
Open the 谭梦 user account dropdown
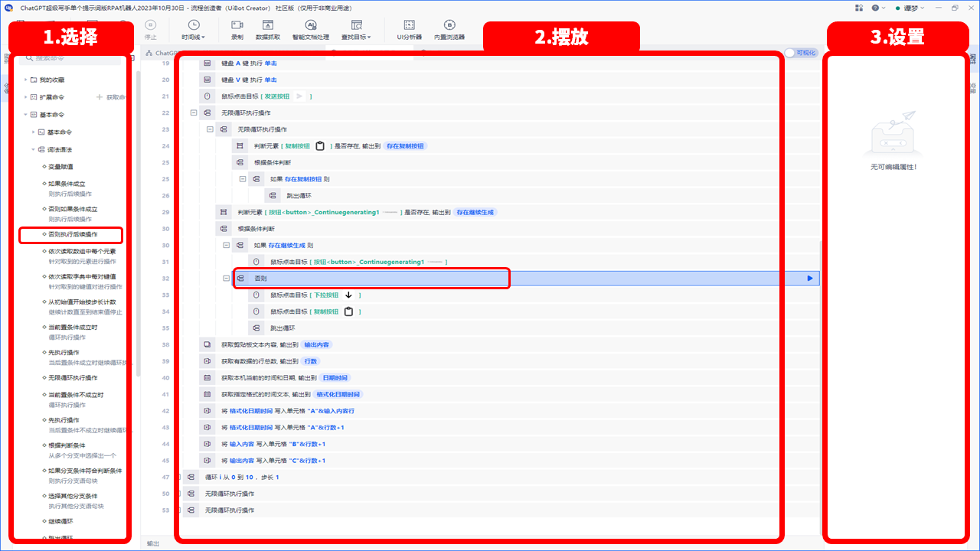click(x=911, y=7)
